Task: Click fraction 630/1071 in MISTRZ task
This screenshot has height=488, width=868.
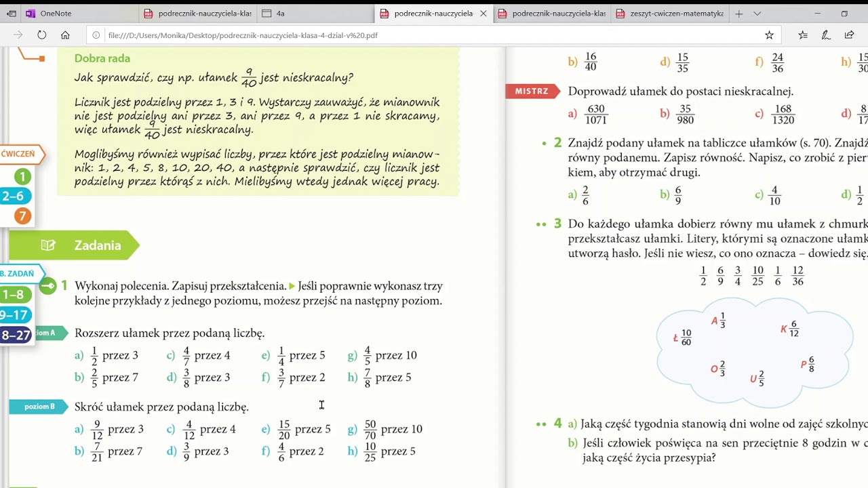Action: pos(596,115)
